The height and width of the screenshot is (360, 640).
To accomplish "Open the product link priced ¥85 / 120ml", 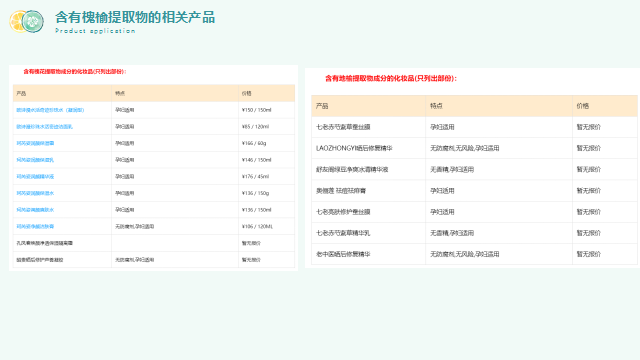I will (x=44, y=127).
